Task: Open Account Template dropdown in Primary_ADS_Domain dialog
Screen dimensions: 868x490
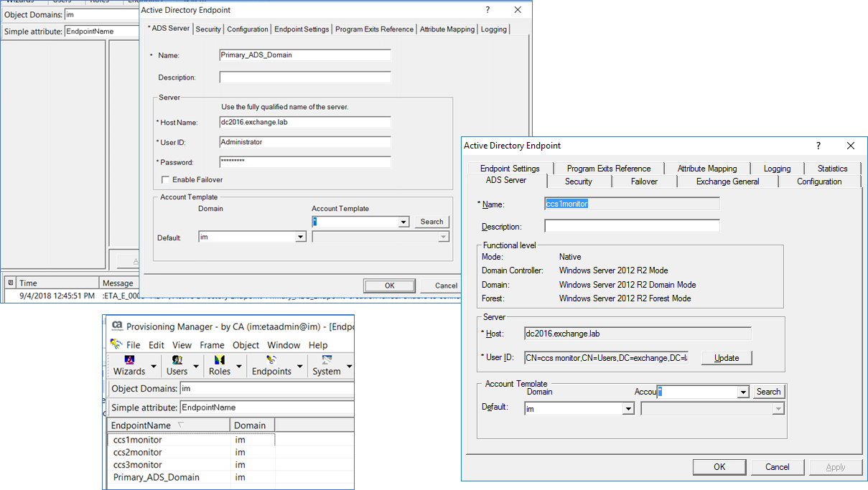Action: point(403,222)
